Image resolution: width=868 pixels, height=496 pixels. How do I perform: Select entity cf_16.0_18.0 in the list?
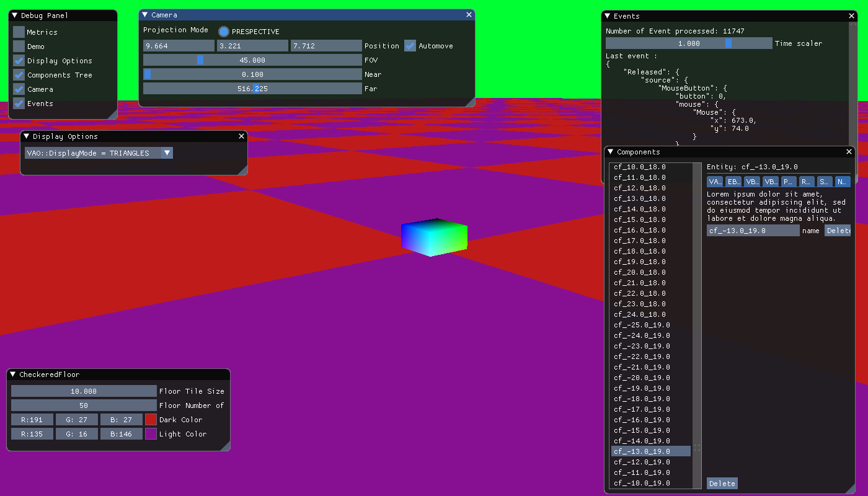click(x=651, y=230)
